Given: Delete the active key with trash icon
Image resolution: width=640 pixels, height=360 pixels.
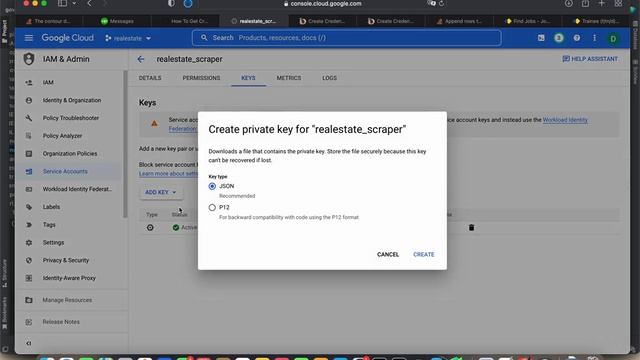Looking at the screenshot, I should pos(471,227).
